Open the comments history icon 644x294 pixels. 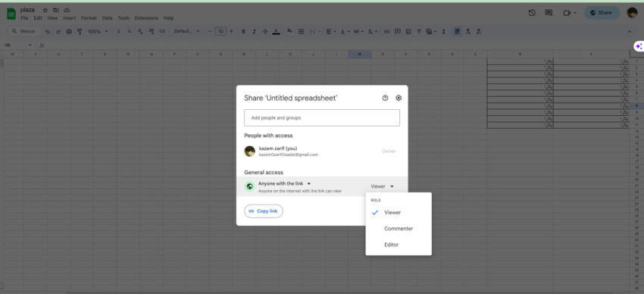click(x=549, y=13)
